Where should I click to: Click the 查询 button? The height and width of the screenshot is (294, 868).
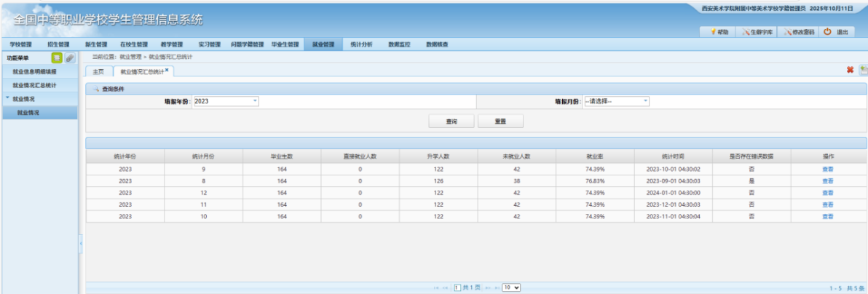(451, 122)
